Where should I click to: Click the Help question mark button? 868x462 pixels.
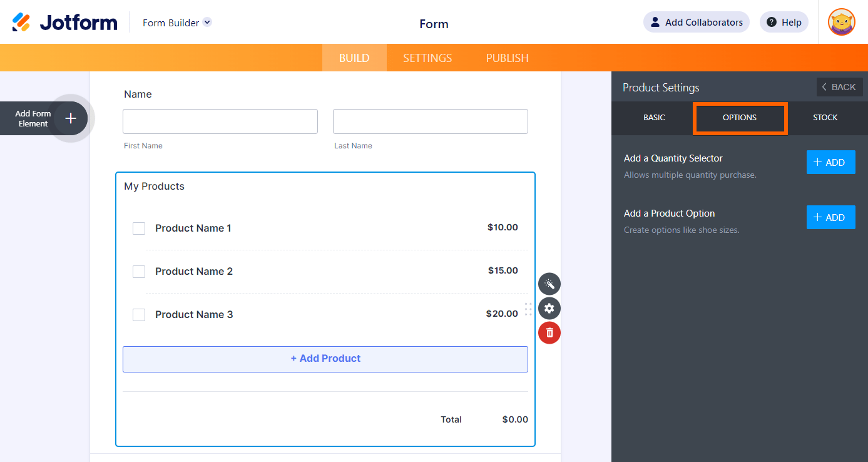coord(784,23)
